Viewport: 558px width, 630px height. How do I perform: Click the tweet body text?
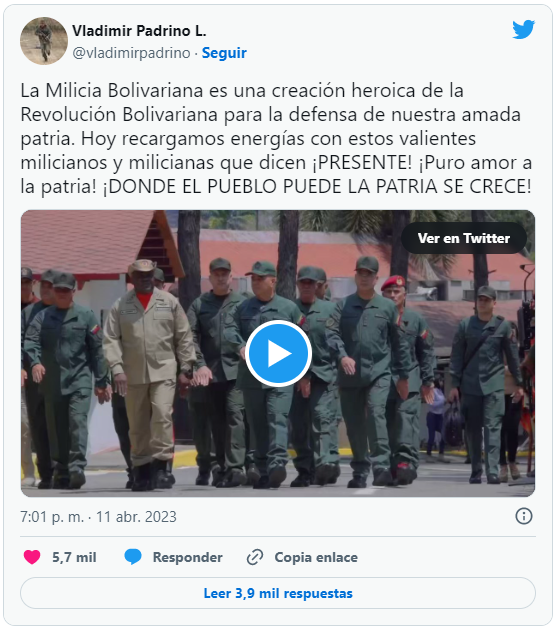[x=277, y=138]
